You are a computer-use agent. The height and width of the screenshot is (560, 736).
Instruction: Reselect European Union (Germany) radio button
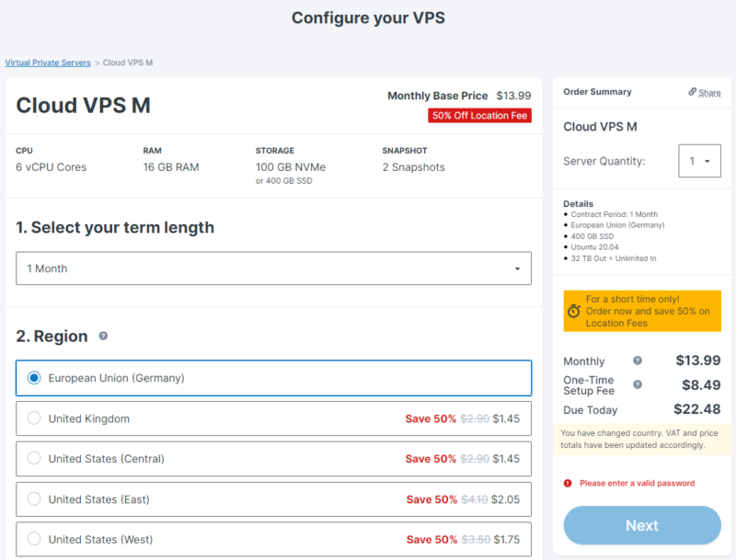(34, 378)
